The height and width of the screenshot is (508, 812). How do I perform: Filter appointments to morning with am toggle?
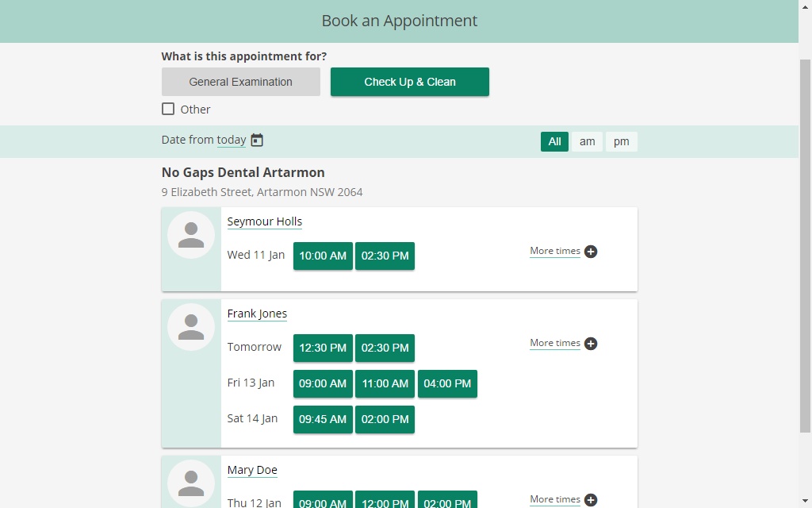click(587, 141)
